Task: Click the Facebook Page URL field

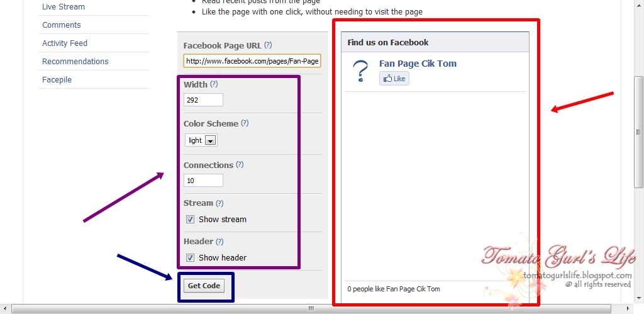Action: click(x=252, y=61)
